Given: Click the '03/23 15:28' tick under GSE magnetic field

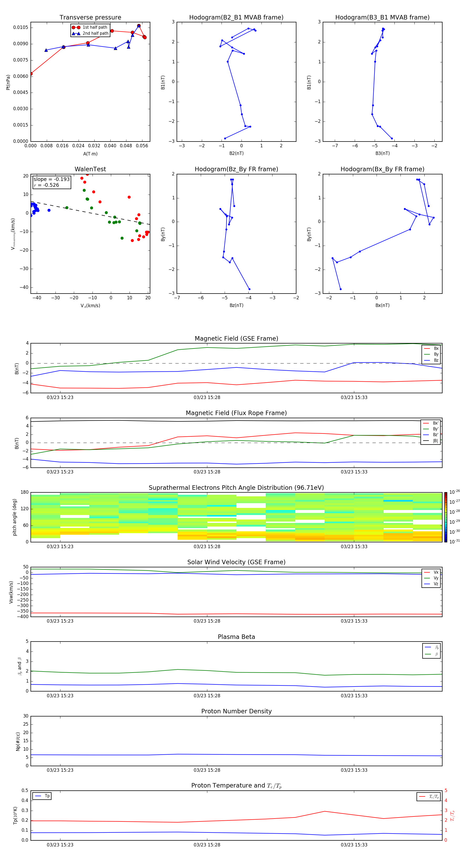Looking at the screenshot, I should click(x=207, y=398).
